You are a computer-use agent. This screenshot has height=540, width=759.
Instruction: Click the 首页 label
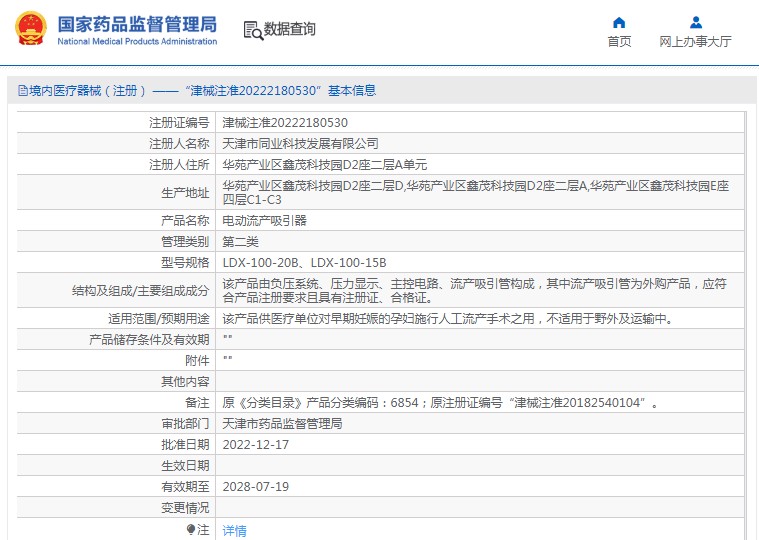pos(619,42)
